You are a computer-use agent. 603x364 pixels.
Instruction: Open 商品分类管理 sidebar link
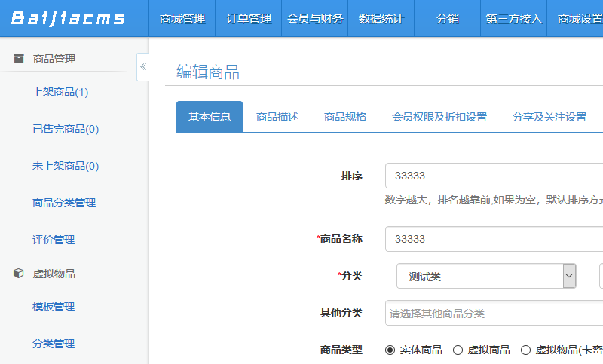point(64,203)
